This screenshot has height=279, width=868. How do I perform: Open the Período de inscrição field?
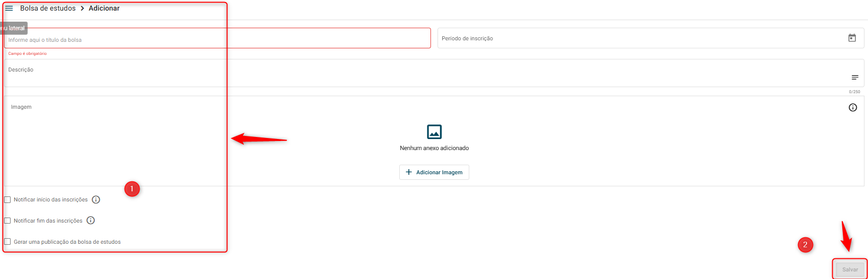[x=651, y=38]
